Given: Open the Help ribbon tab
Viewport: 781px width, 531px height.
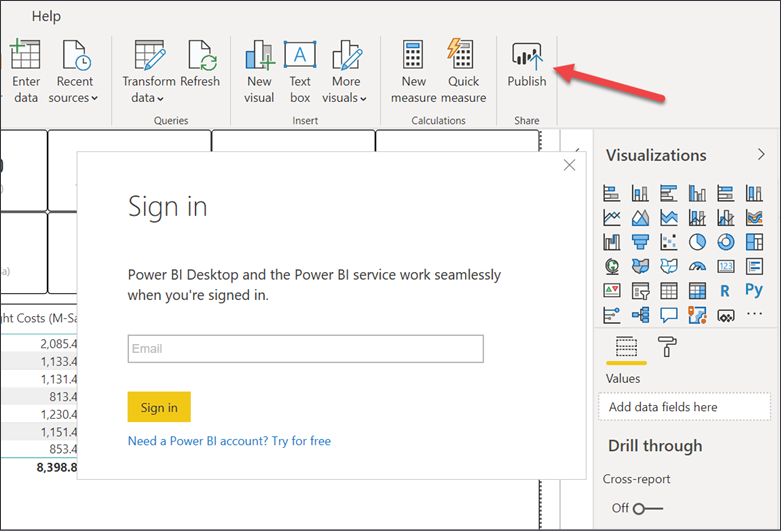Looking at the screenshot, I should (x=46, y=16).
